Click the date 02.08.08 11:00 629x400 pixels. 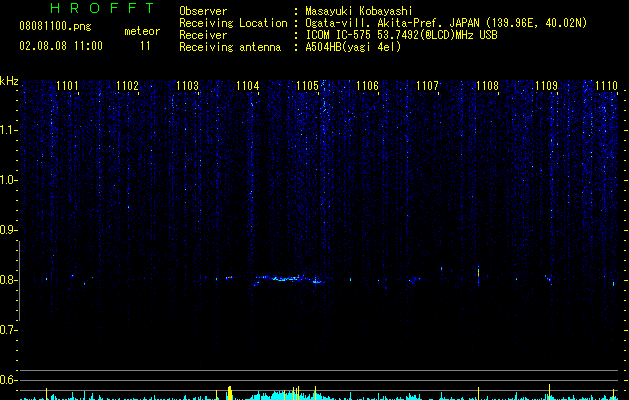tap(61, 46)
